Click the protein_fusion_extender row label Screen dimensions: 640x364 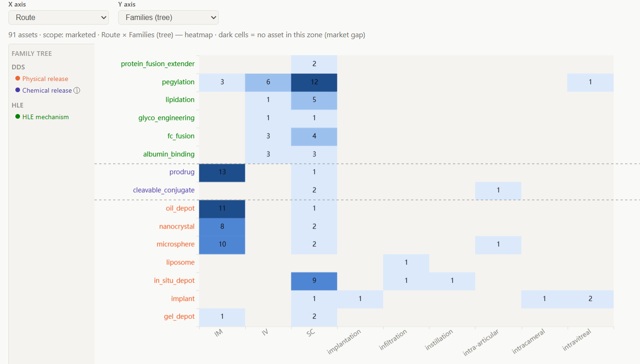coord(158,64)
